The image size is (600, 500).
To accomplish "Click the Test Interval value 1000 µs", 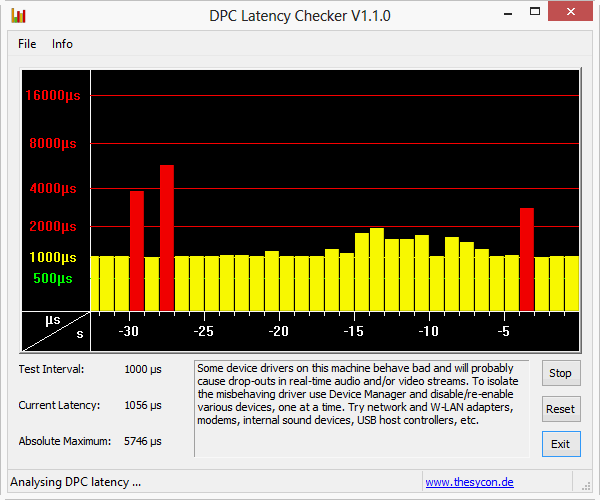I will [x=143, y=370].
